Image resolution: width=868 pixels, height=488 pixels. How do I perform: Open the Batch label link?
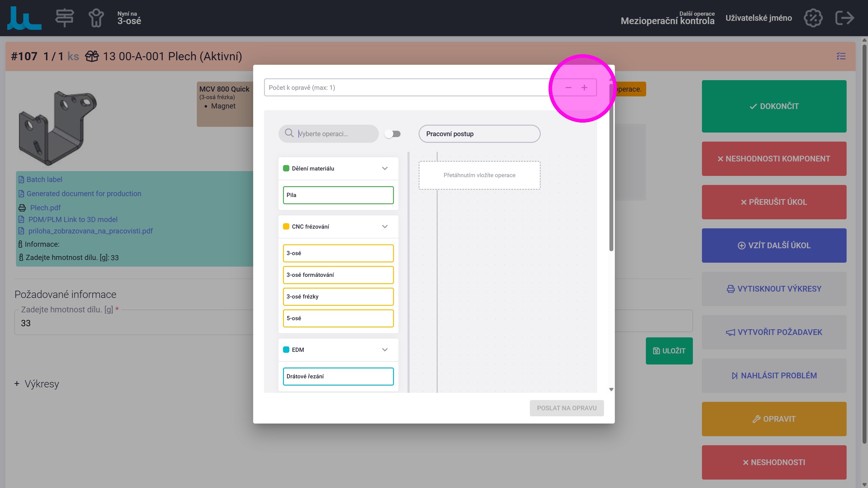44,180
